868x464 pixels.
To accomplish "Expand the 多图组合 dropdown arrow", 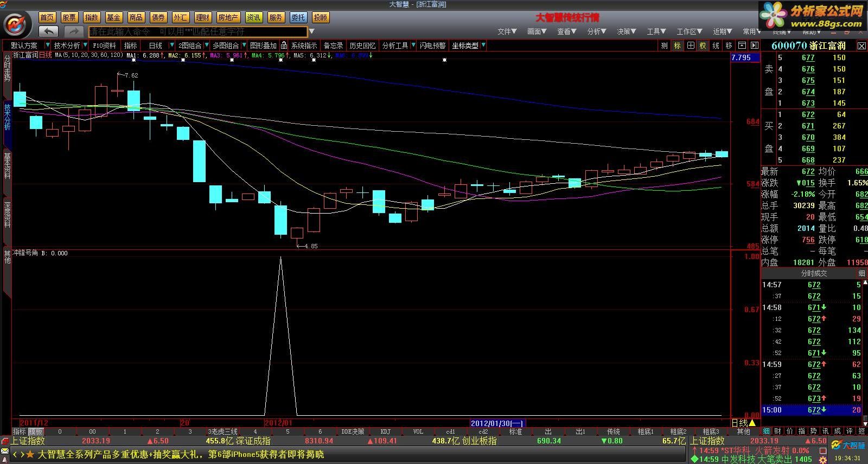I will click(245, 46).
